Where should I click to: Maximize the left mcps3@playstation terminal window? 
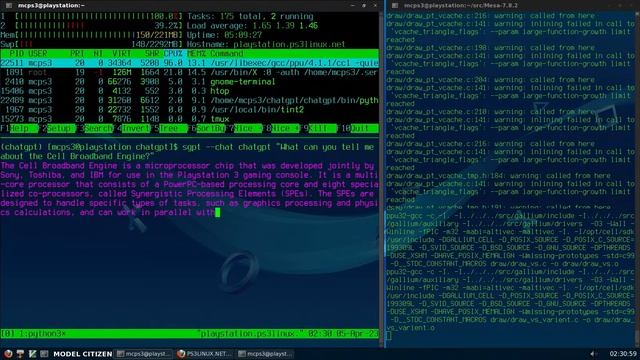[x=364, y=6]
